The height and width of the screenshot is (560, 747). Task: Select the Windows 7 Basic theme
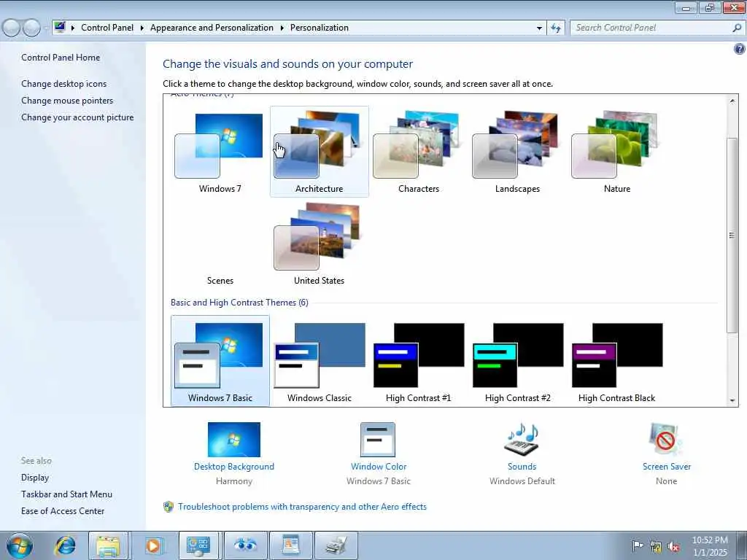coord(220,361)
